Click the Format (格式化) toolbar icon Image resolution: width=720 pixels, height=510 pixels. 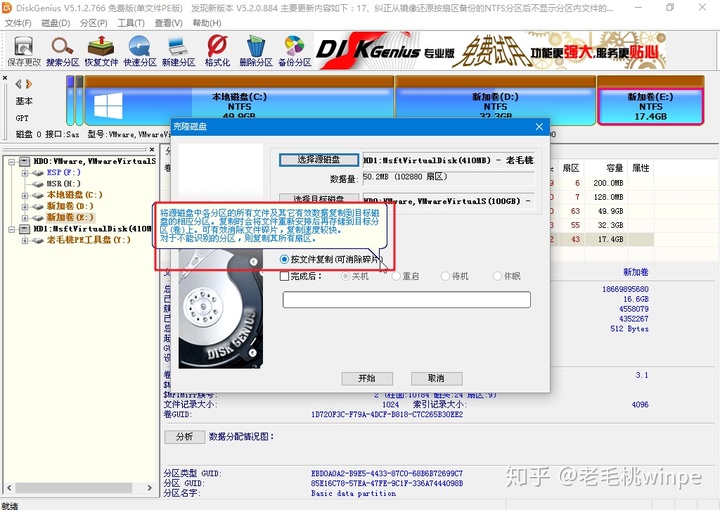[x=217, y=51]
